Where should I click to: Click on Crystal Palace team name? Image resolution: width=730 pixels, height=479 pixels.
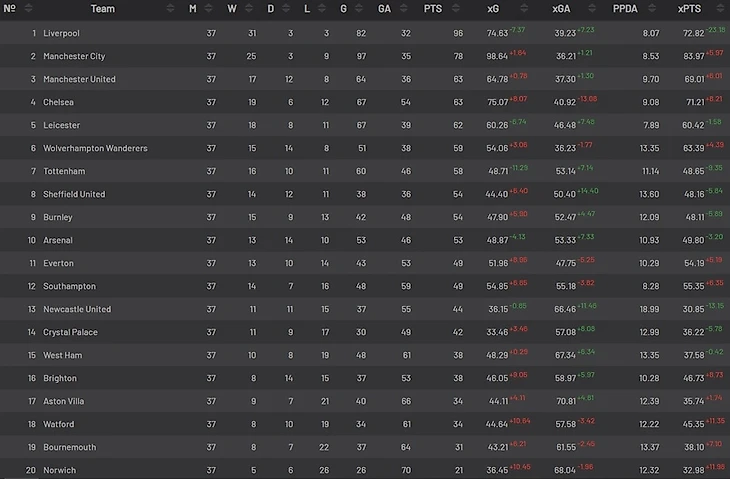tap(70, 332)
